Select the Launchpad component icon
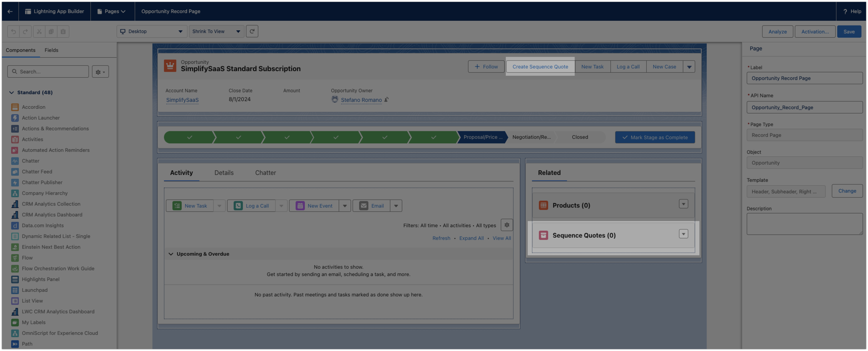The image size is (868, 351). pos(15,290)
